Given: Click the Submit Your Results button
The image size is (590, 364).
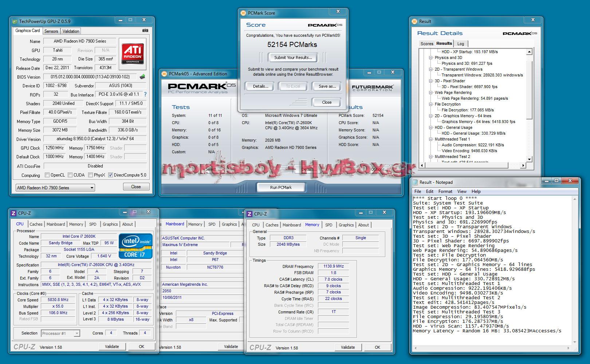Looking at the screenshot, I should coord(293,58).
